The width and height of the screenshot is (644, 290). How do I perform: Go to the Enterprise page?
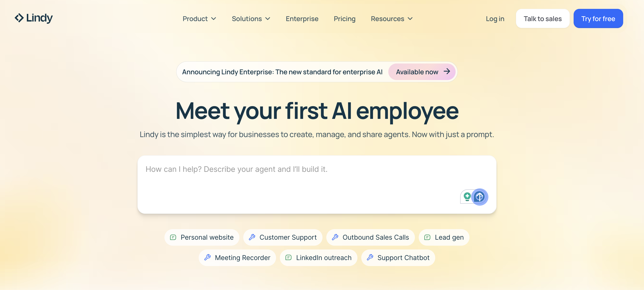(x=302, y=19)
